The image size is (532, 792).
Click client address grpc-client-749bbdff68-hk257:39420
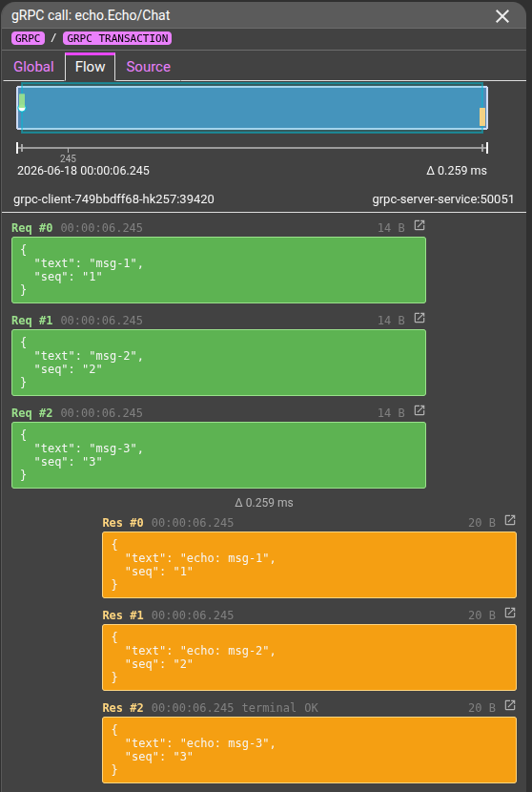click(113, 199)
